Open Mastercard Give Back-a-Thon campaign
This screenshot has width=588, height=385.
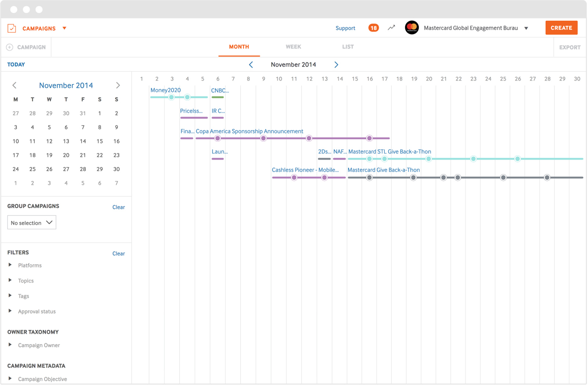384,170
